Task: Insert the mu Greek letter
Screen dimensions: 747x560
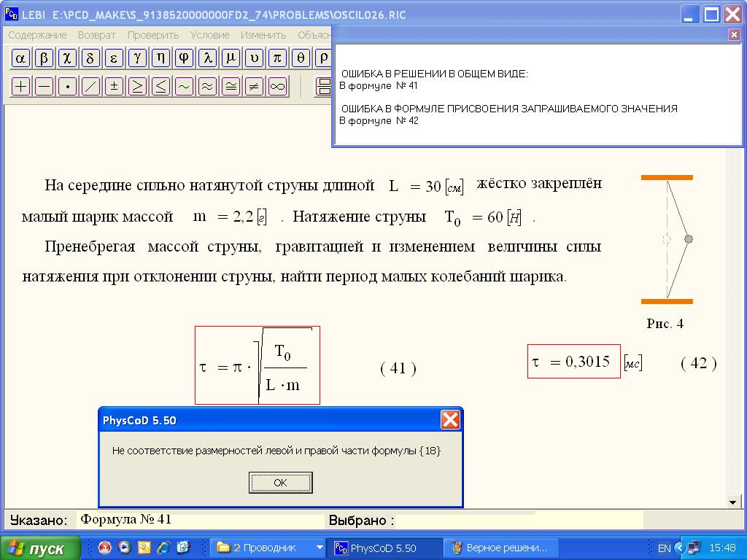Action: pos(231,58)
